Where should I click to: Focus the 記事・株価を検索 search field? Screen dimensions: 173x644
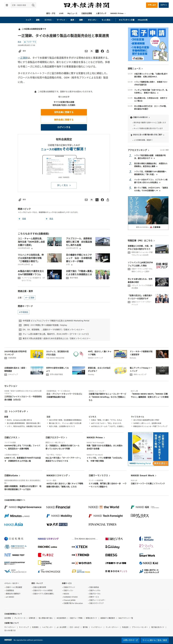(x=21, y=5)
